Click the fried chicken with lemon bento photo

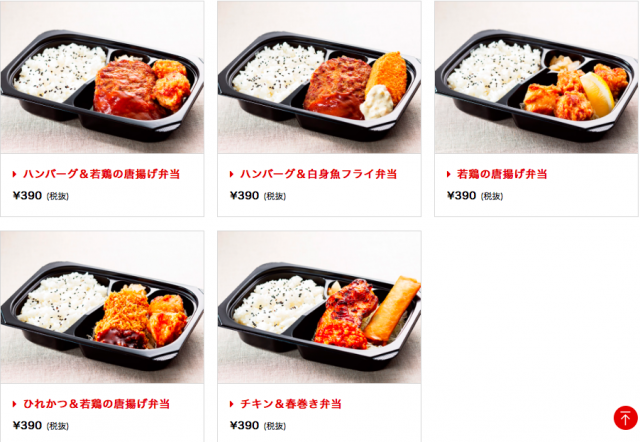536,77
